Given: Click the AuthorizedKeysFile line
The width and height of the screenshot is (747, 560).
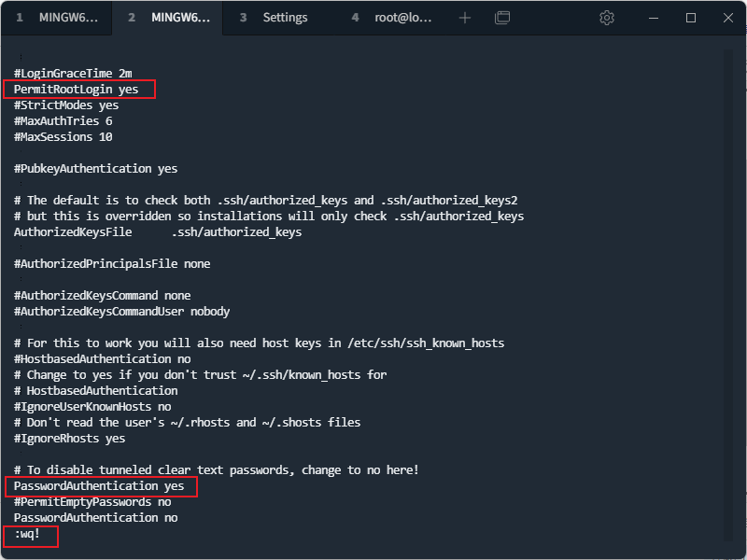Looking at the screenshot, I should tap(158, 232).
